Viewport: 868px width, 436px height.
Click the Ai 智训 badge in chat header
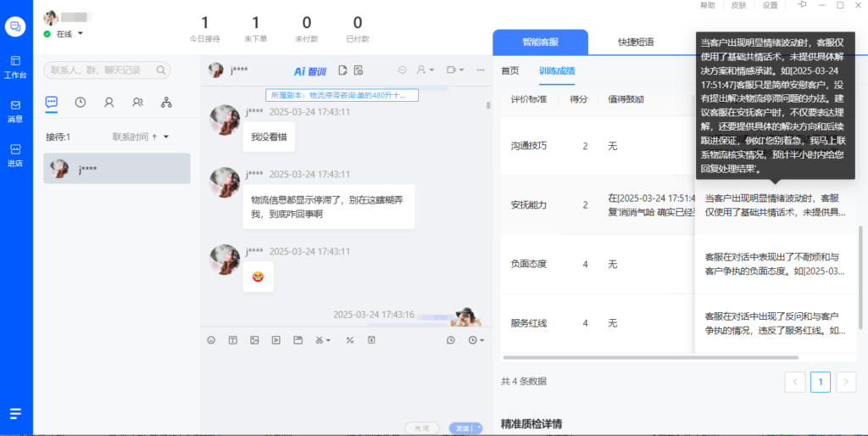click(x=310, y=71)
